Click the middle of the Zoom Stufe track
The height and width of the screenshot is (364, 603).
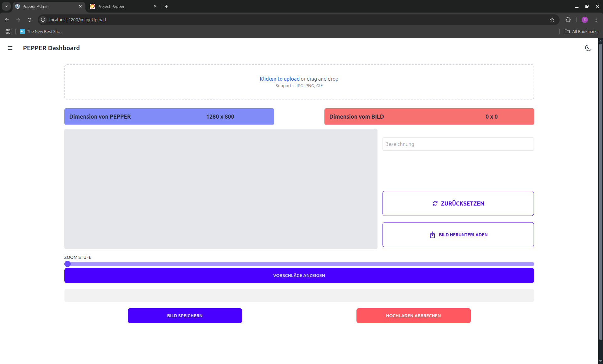point(299,264)
